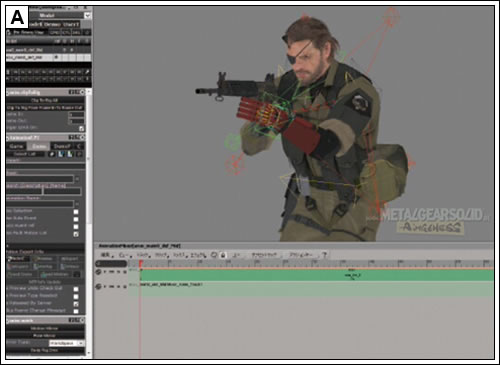Click the last icon in the lower icon grid row
The height and width of the screenshot is (365, 500).
point(87,79)
